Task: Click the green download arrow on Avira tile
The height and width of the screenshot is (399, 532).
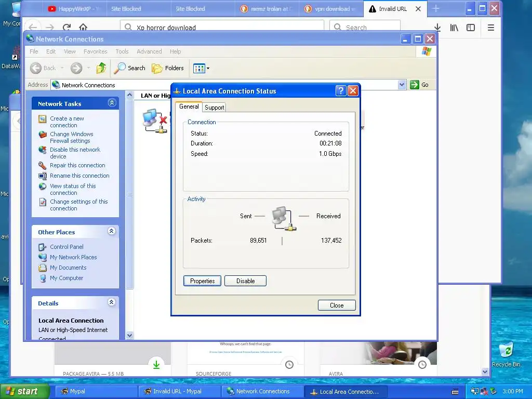Action: click(156, 365)
